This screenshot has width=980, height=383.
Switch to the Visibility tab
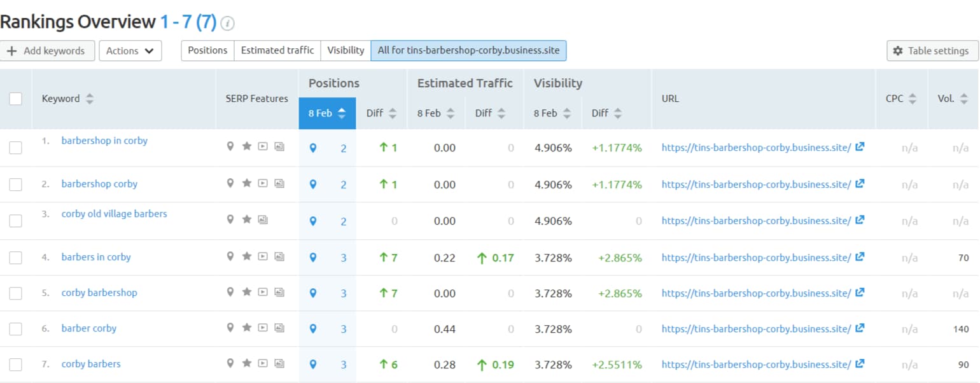pyautogui.click(x=346, y=50)
